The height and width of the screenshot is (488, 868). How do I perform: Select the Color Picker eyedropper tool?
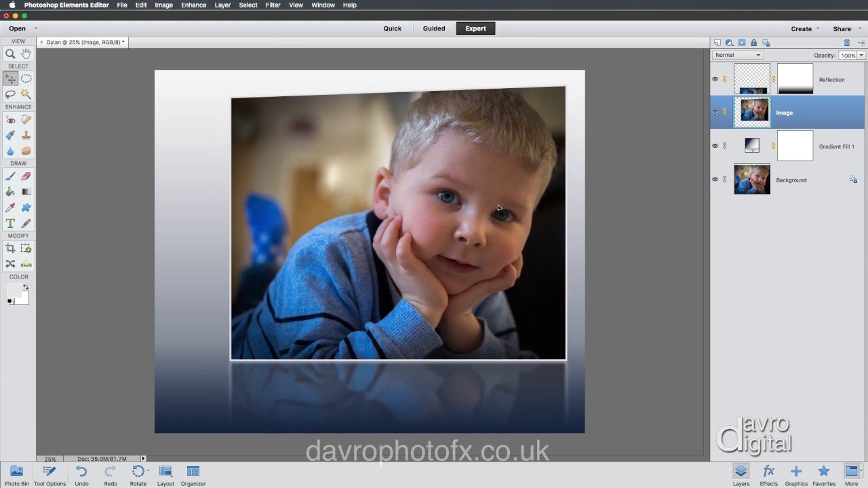click(10, 207)
